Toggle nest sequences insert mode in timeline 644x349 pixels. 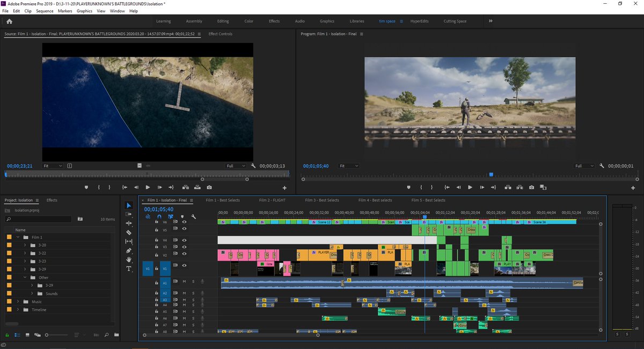[x=148, y=217]
